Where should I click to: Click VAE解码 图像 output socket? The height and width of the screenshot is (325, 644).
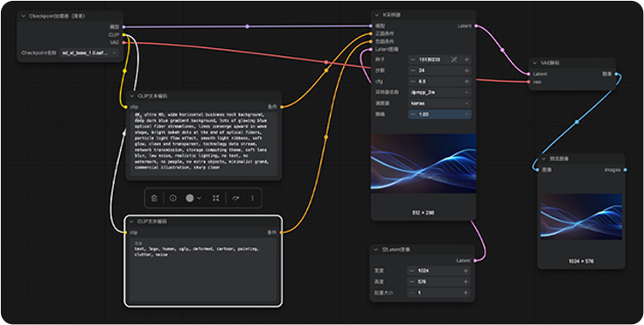pos(616,74)
